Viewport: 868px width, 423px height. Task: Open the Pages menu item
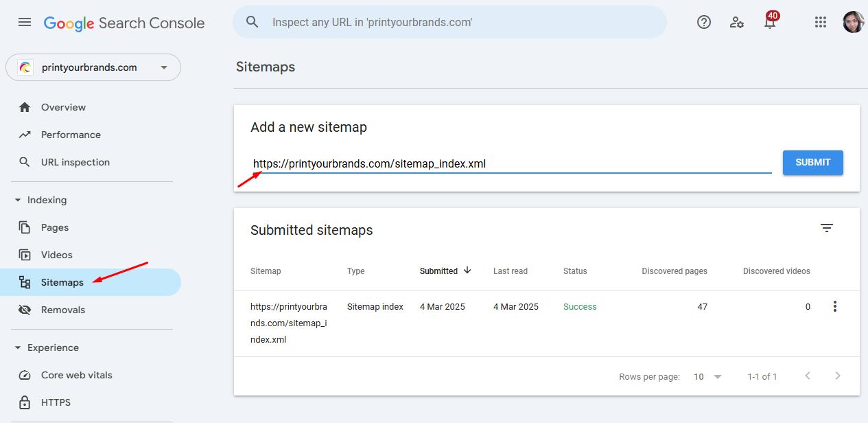point(91,227)
